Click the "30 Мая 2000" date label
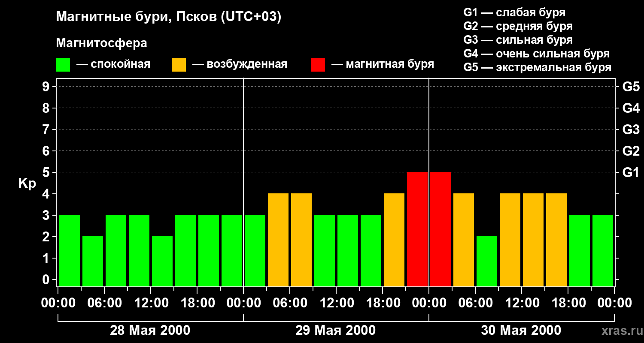644x343 pixels. (521, 331)
